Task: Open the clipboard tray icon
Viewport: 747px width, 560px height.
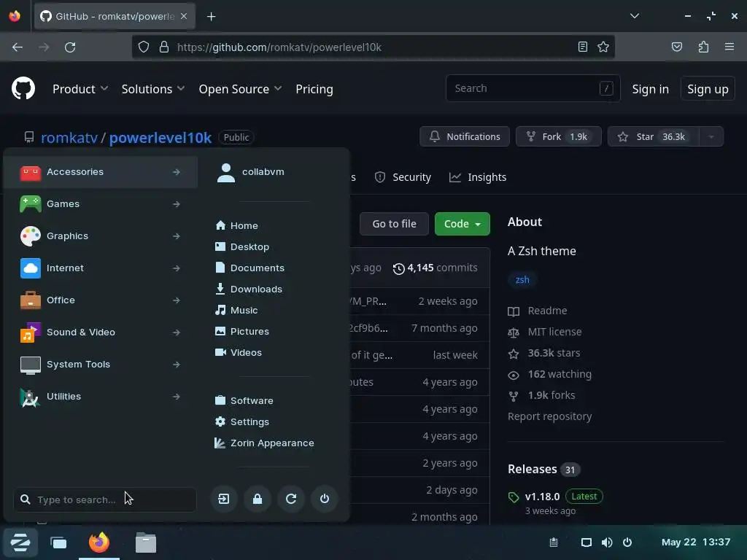Action: [554, 542]
